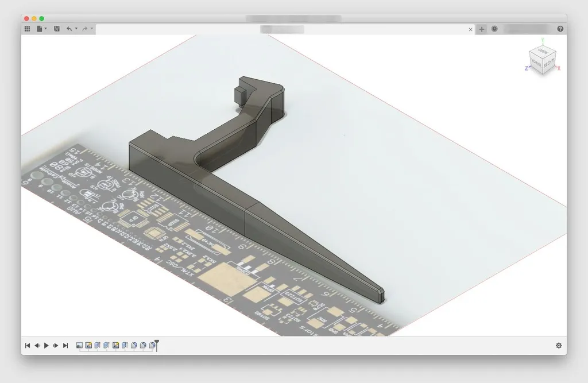Click the VORNE face of the view cube
588x383 pixels.
point(536,63)
